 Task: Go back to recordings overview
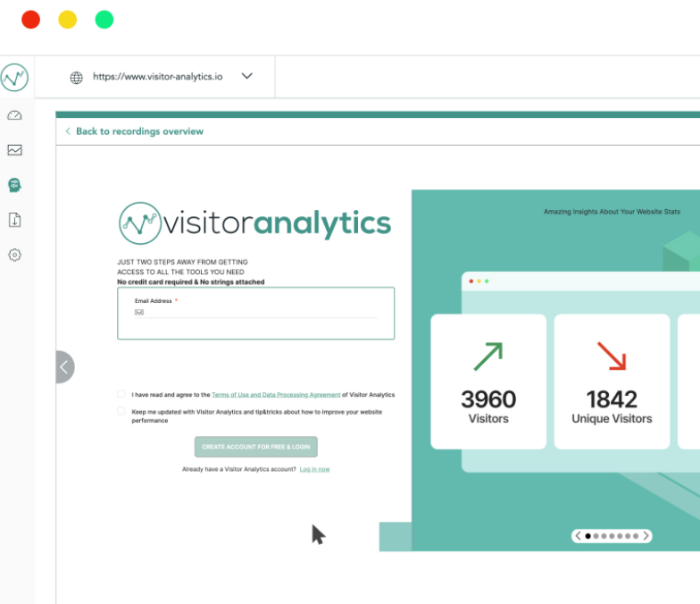(139, 131)
